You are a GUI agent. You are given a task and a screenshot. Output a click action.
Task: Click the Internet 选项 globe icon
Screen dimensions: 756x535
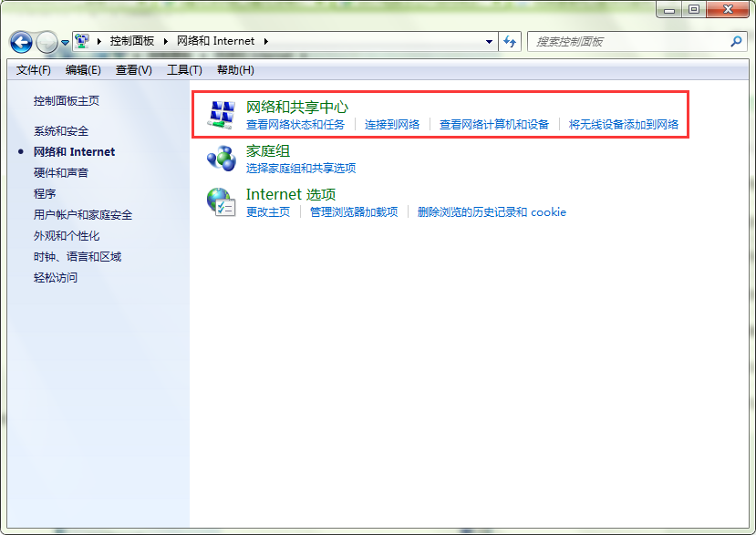221,201
